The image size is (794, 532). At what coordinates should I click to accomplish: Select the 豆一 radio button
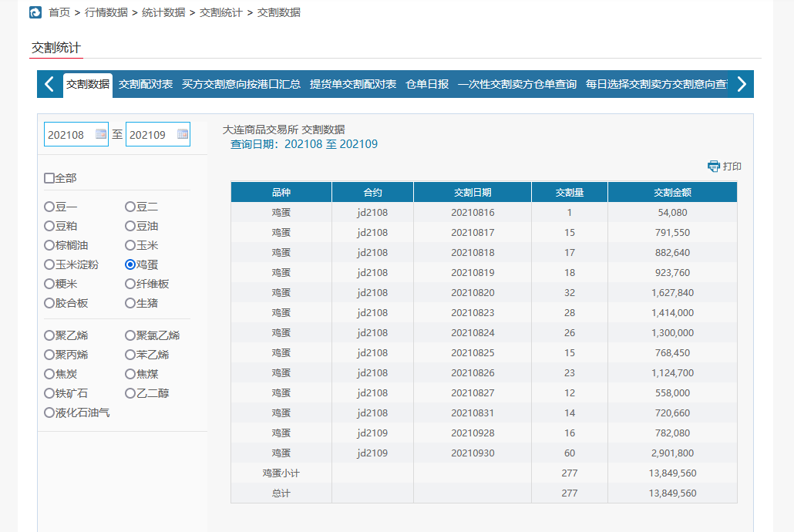pos(49,207)
